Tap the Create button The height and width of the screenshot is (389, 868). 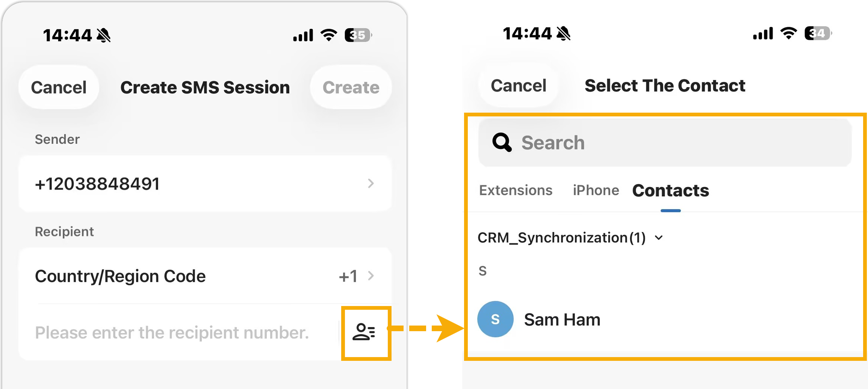[x=351, y=87]
